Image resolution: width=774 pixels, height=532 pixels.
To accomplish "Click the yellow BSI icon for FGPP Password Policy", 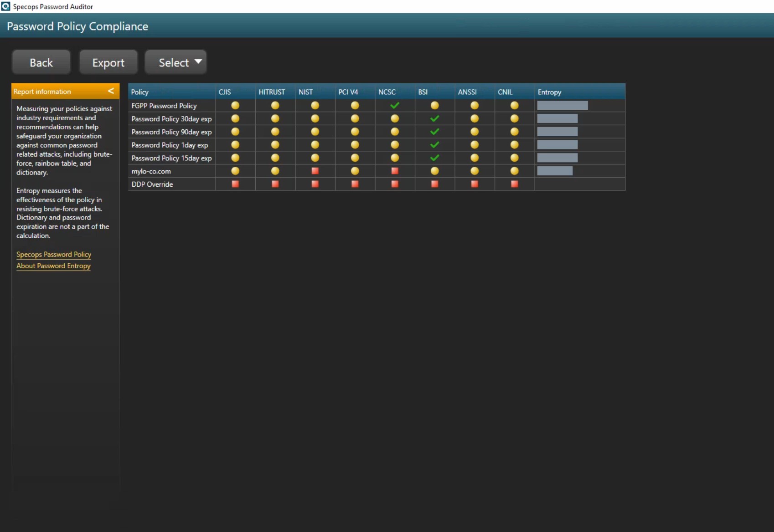I will [x=435, y=105].
